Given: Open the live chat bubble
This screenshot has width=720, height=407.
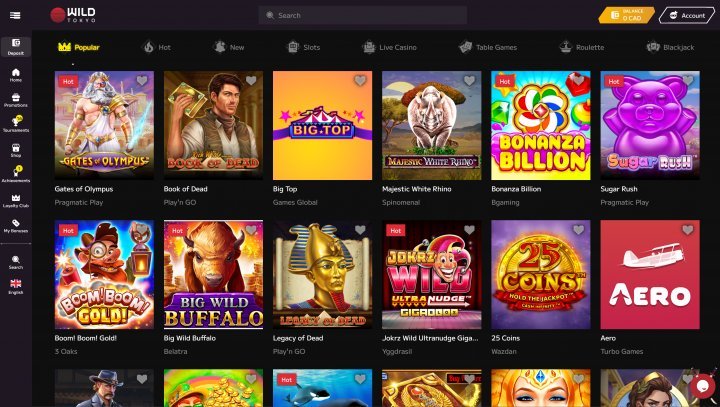Looking at the screenshot, I should pyautogui.click(x=703, y=386).
